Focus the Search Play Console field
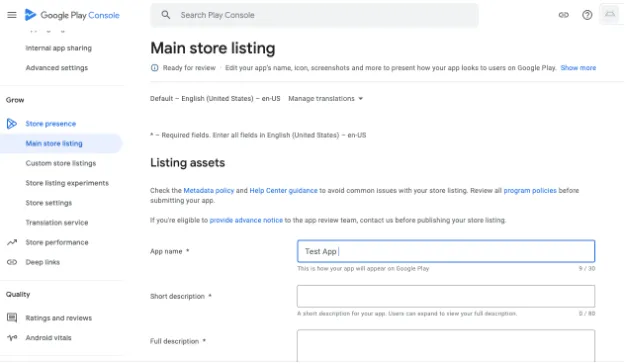627x364 pixels. click(314, 15)
